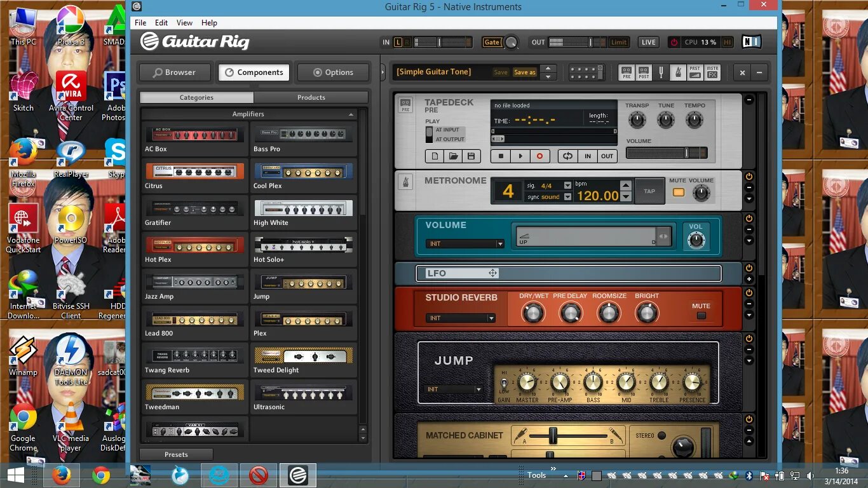Image resolution: width=868 pixels, height=488 pixels.
Task: Click the NI Native Instruments logo
Action: [x=752, y=42]
